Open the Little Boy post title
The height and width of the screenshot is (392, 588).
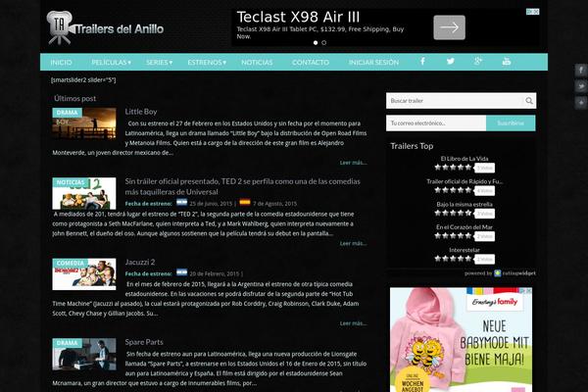click(141, 112)
